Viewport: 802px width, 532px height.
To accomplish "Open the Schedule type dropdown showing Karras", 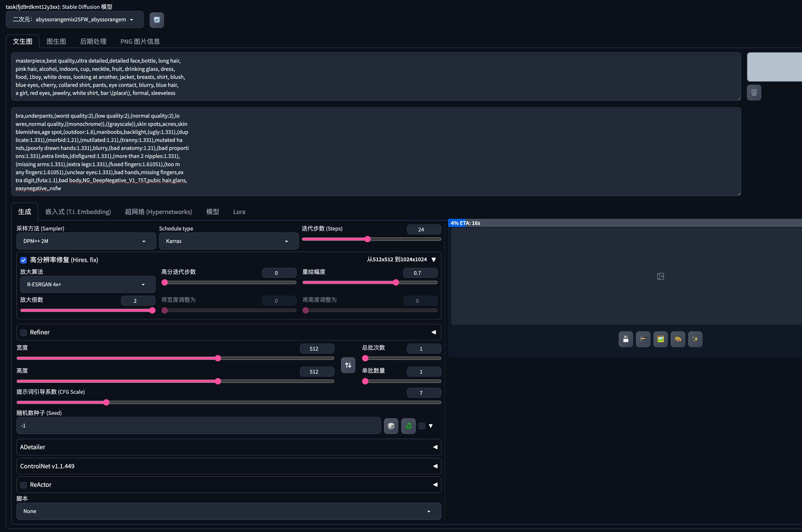I will (228, 241).
